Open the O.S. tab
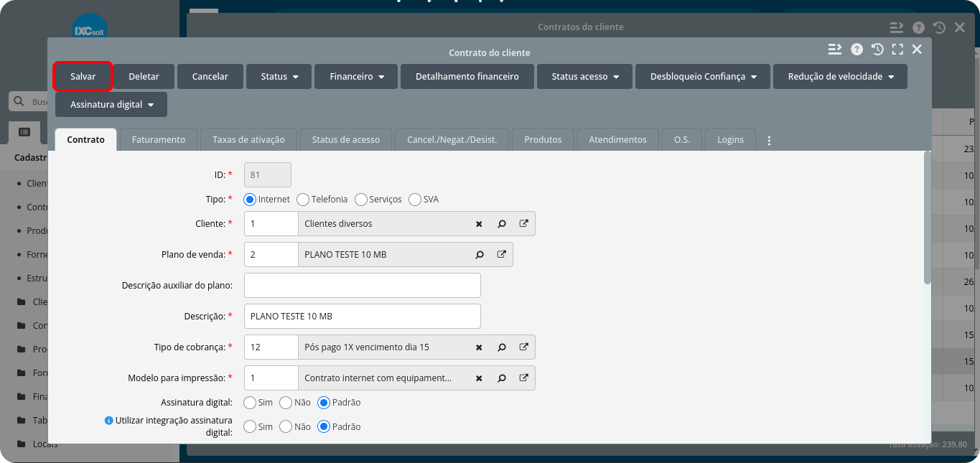 coord(682,139)
